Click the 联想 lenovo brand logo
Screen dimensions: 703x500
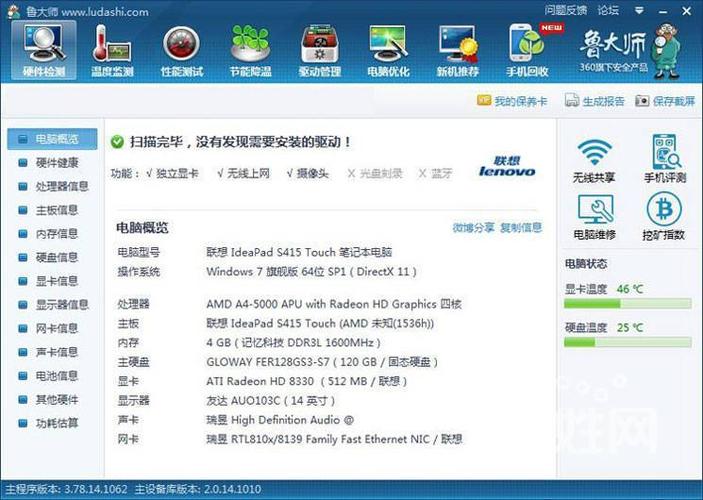tap(507, 166)
